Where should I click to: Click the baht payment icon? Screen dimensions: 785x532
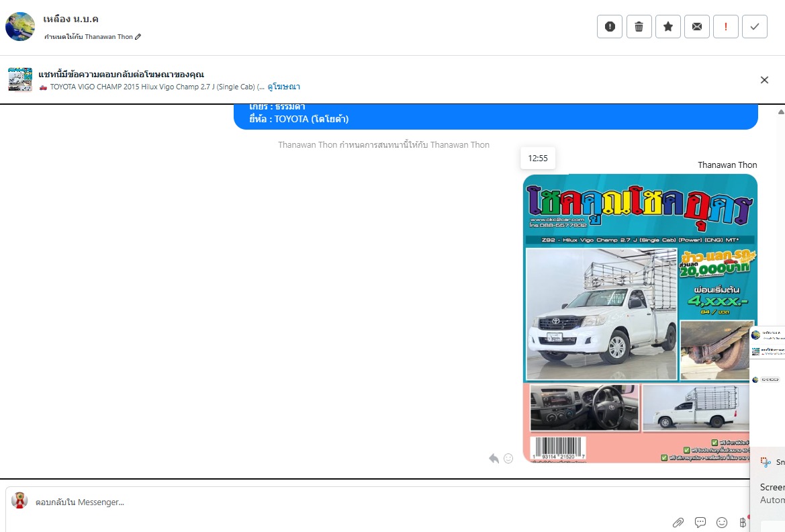point(742,522)
